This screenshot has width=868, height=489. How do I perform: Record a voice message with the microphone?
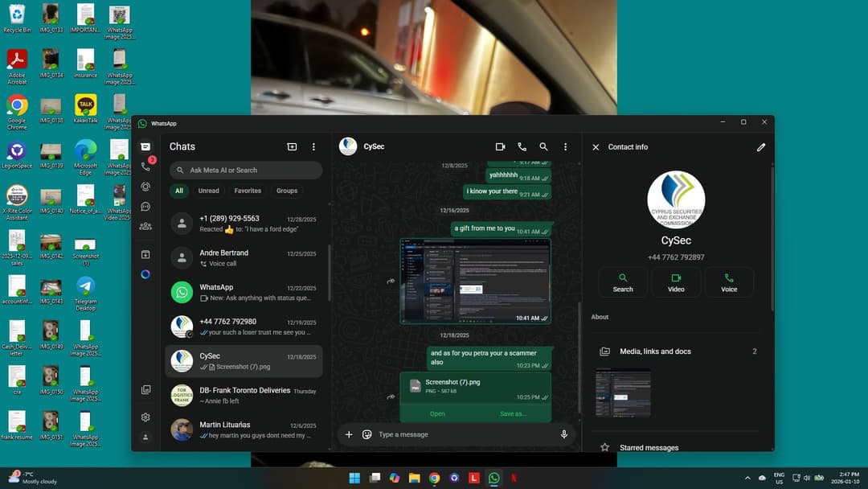(564, 435)
